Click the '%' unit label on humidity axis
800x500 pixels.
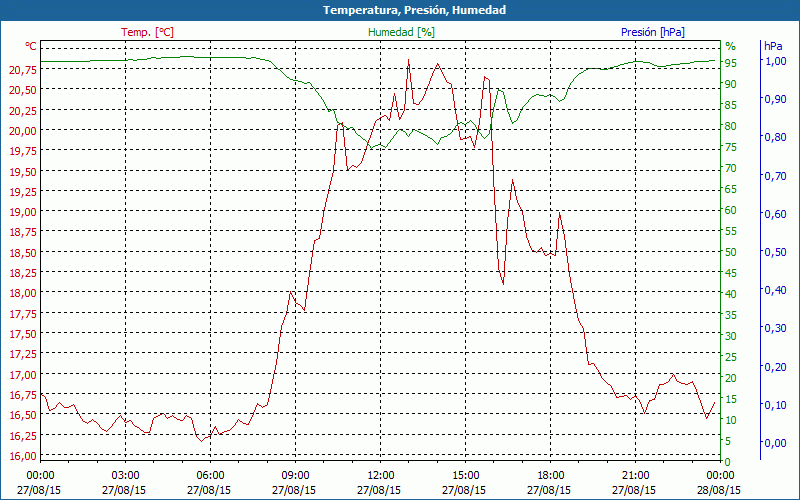pyautogui.click(x=731, y=46)
